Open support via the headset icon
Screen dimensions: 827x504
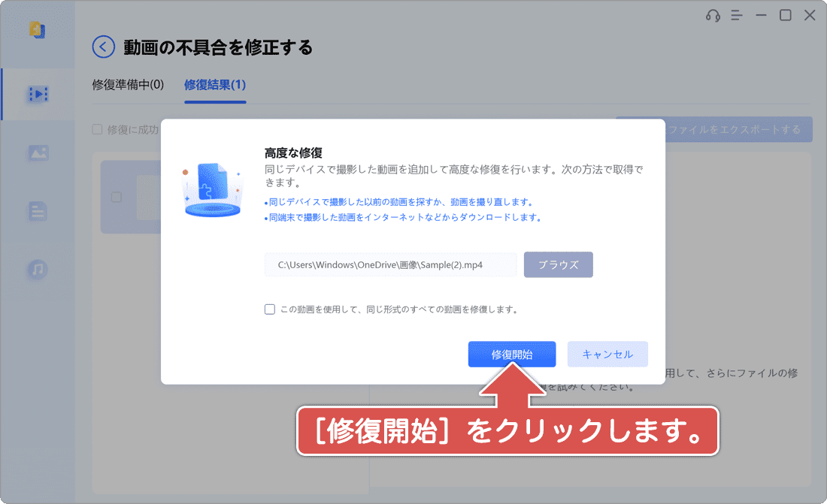pos(714,14)
